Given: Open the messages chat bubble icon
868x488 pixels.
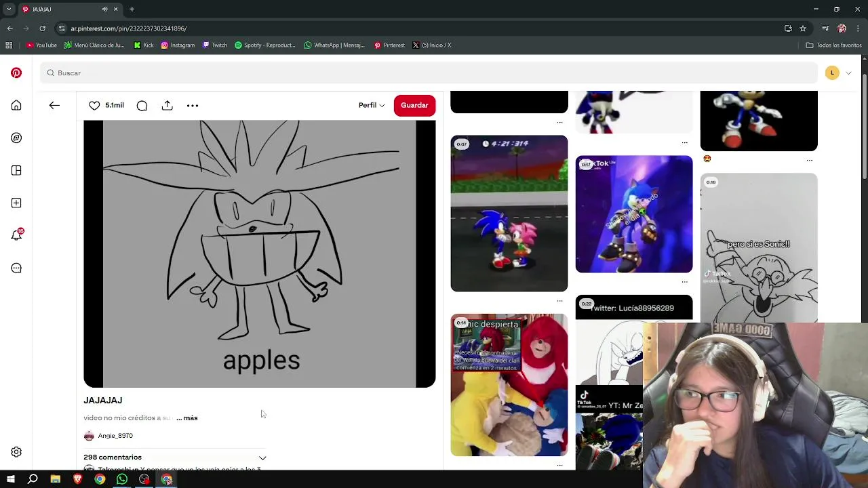Looking at the screenshot, I should tap(16, 268).
